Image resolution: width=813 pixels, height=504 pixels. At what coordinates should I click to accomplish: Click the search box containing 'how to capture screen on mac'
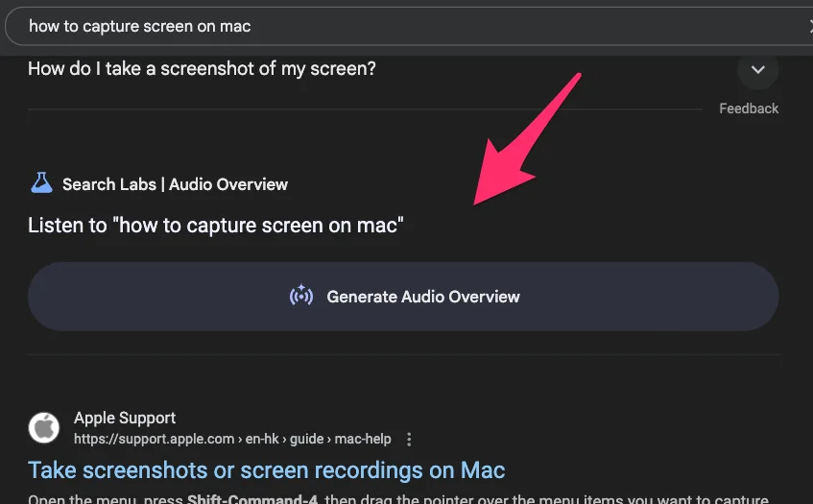(409, 26)
